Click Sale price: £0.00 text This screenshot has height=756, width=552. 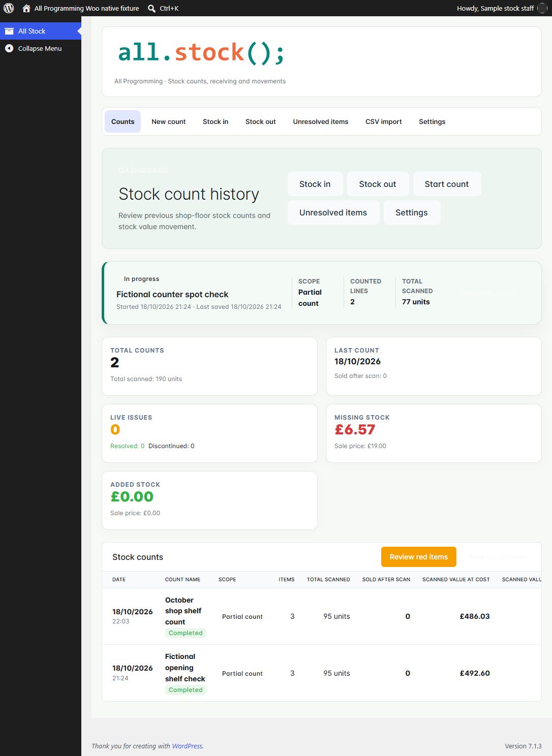click(135, 513)
